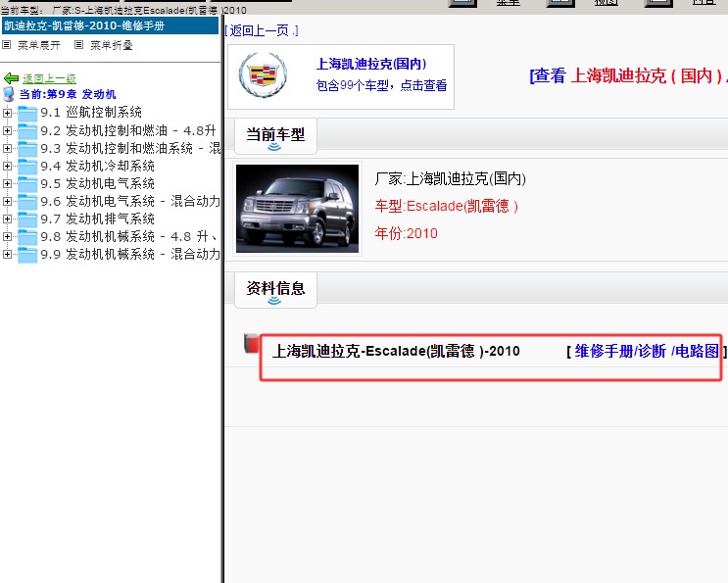Click the folder icon for 9.5 发动机电气系统
728x583 pixels.
[x=27, y=184]
